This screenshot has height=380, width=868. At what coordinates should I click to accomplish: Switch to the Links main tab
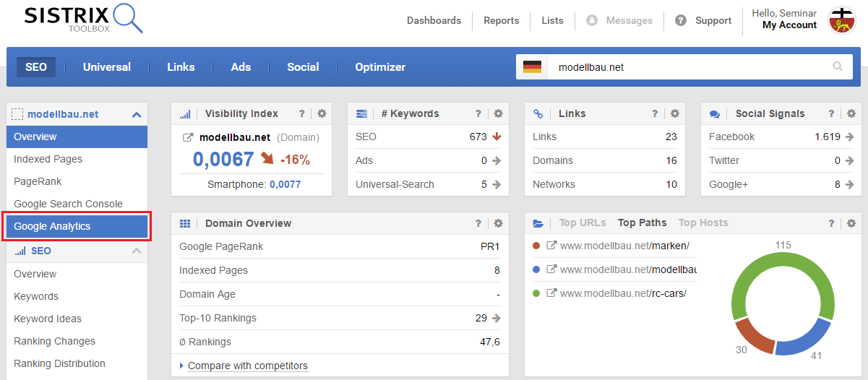[x=181, y=67]
